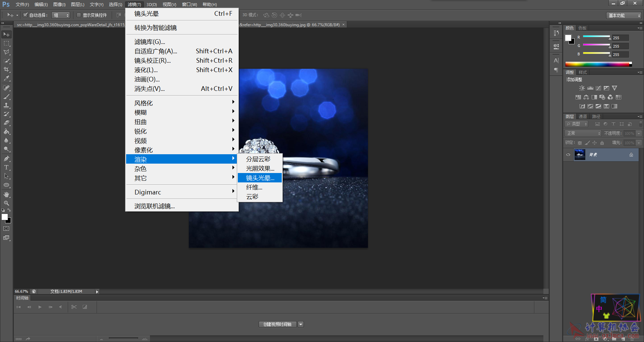Click the 创建视频时间轴 button
Viewport: 644px width, 342px height.
(x=277, y=324)
